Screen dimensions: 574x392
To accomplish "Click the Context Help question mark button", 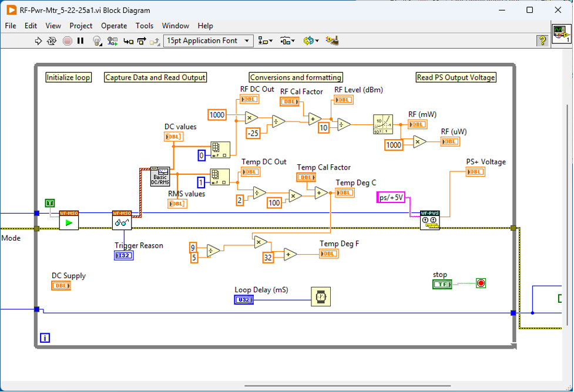I will pos(542,40).
